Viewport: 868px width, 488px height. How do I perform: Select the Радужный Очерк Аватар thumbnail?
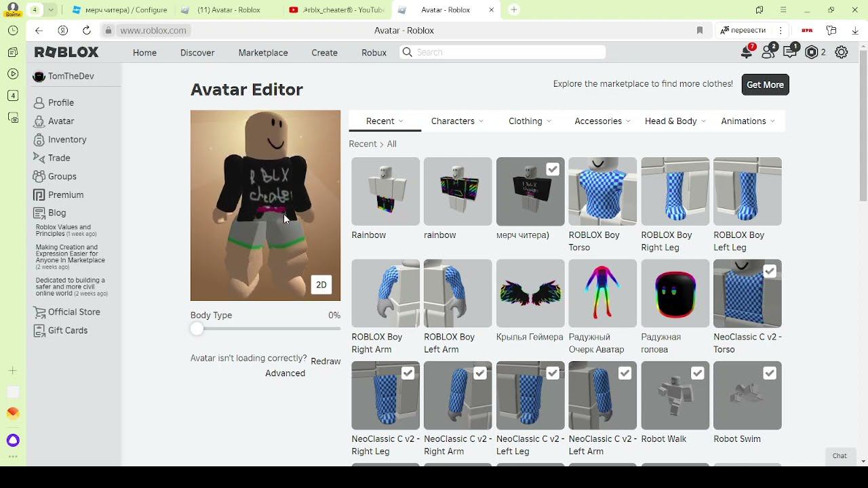click(x=603, y=293)
